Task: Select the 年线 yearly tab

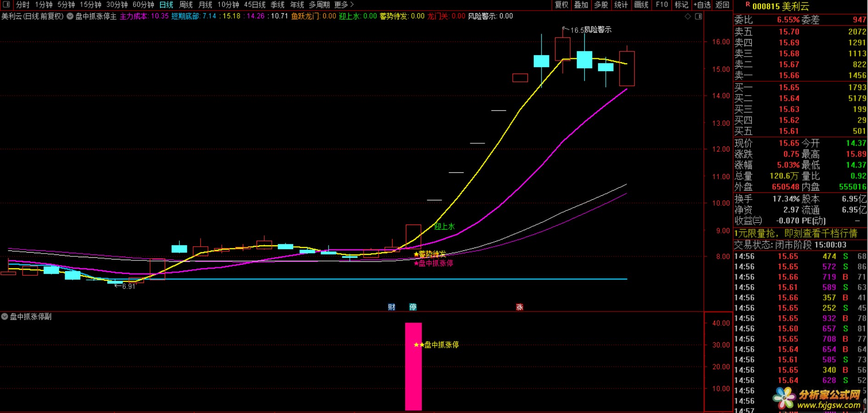Action: coord(297,5)
